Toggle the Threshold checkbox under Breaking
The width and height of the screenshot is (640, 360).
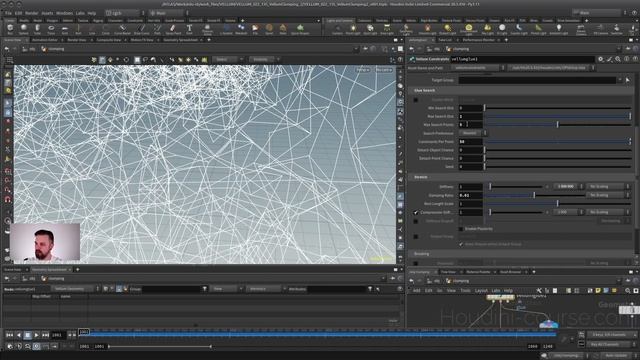pyautogui.click(x=416, y=263)
